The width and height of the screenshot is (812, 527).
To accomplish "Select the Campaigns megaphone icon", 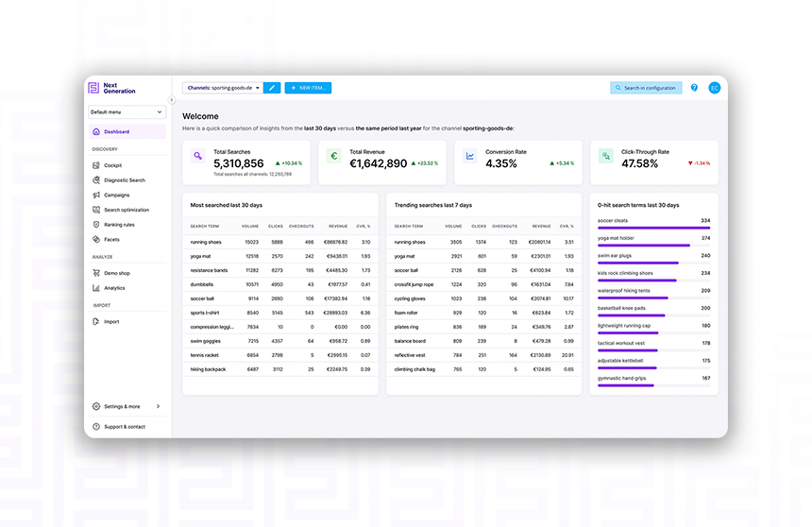I will (x=96, y=195).
